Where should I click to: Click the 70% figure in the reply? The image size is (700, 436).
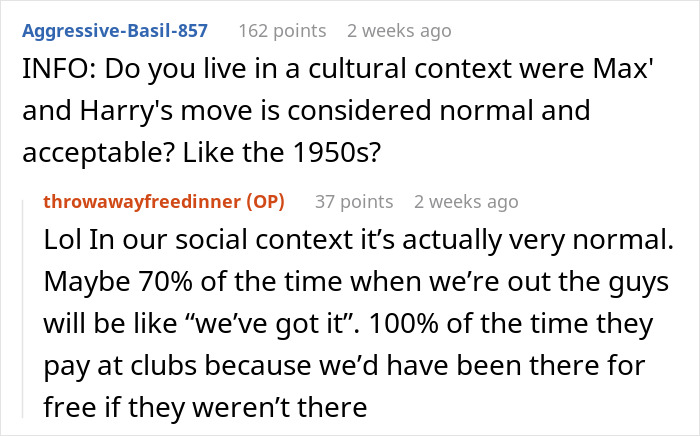tap(165, 282)
